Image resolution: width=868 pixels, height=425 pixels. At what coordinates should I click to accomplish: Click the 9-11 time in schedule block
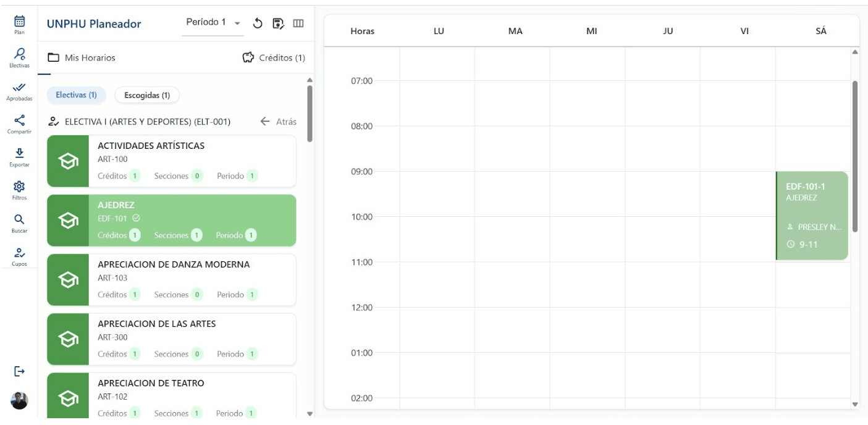(x=808, y=245)
